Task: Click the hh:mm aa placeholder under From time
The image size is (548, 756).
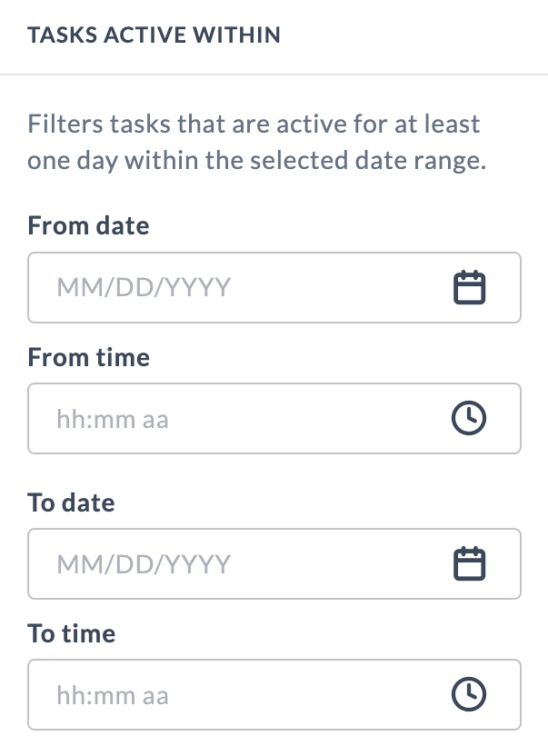Action: [113, 418]
